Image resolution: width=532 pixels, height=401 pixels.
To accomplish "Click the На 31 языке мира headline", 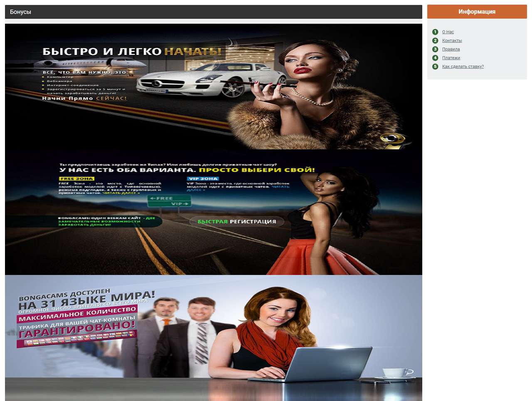I will pos(86,301).
